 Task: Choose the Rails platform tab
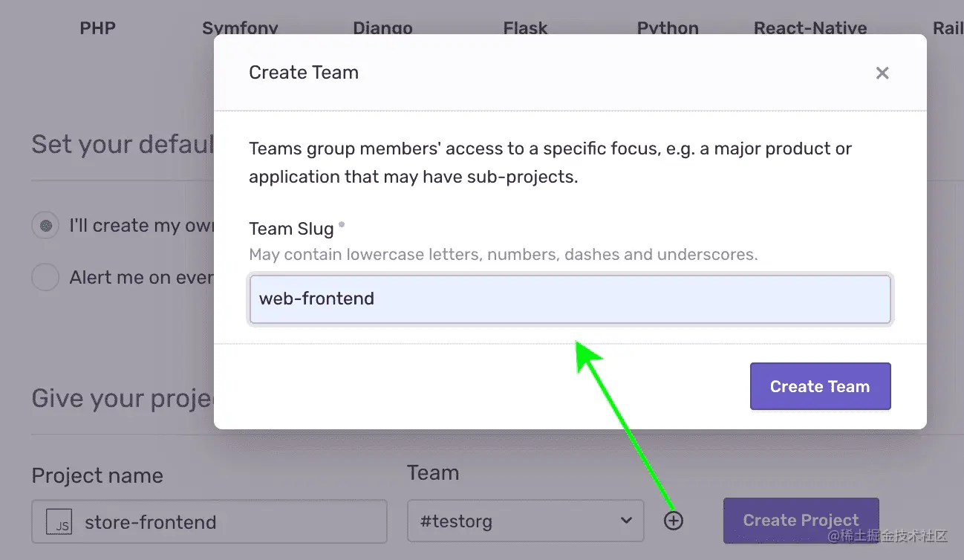pos(948,28)
